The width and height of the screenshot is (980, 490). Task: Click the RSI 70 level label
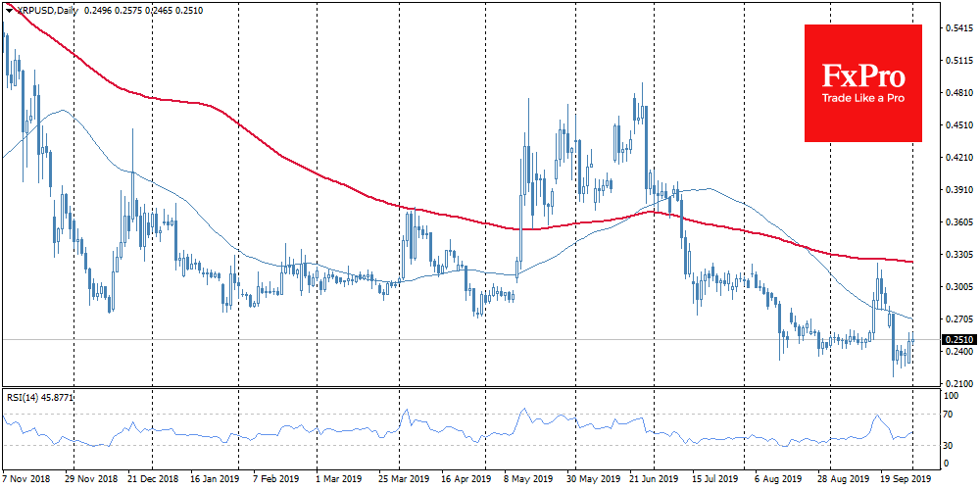pos(948,416)
